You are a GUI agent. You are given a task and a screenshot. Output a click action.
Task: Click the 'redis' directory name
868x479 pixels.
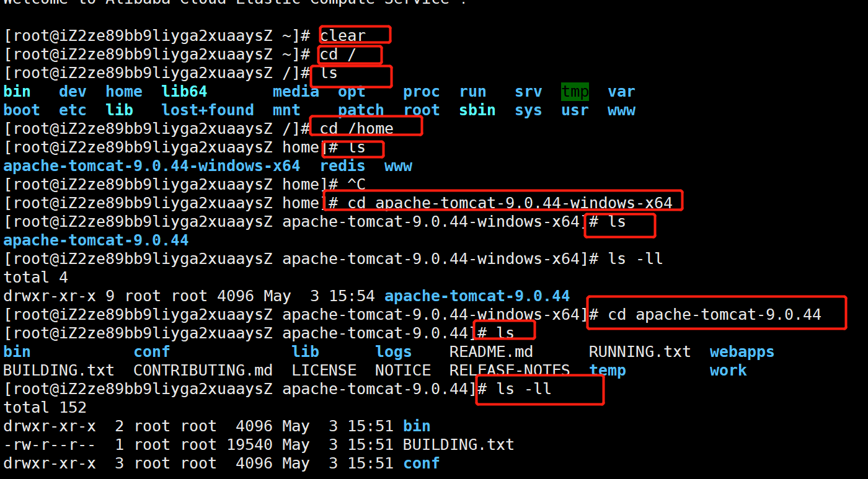(x=342, y=166)
